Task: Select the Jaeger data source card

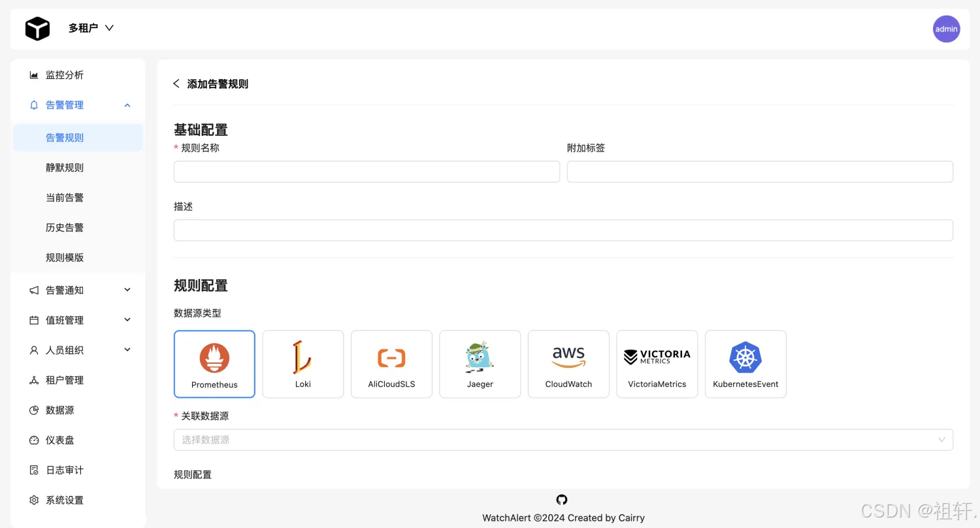Action: click(480, 364)
